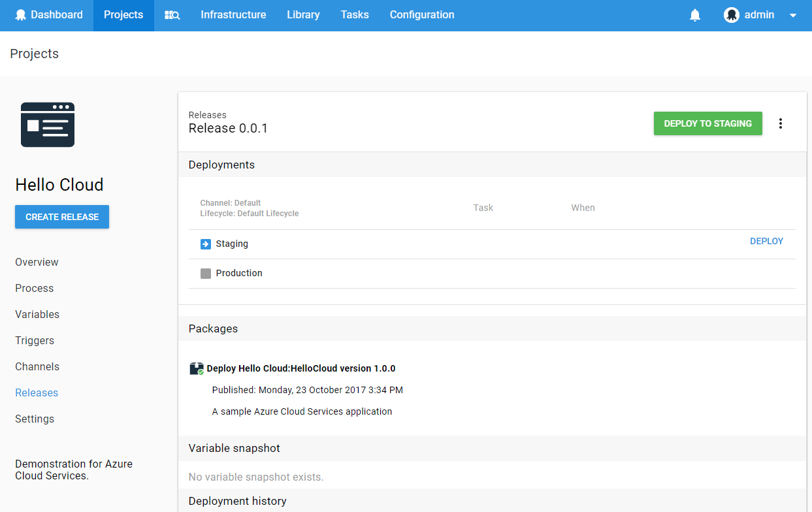This screenshot has width=812, height=512.
Task: Open the Infrastructure tab
Action: point(233,15)
